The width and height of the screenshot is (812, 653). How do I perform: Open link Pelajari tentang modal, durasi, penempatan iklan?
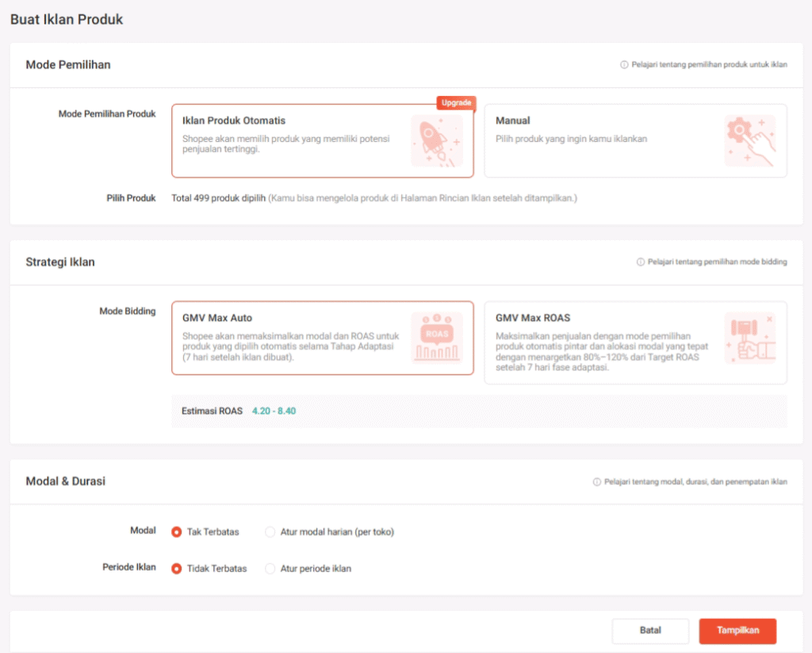click(x=695, y=482)
